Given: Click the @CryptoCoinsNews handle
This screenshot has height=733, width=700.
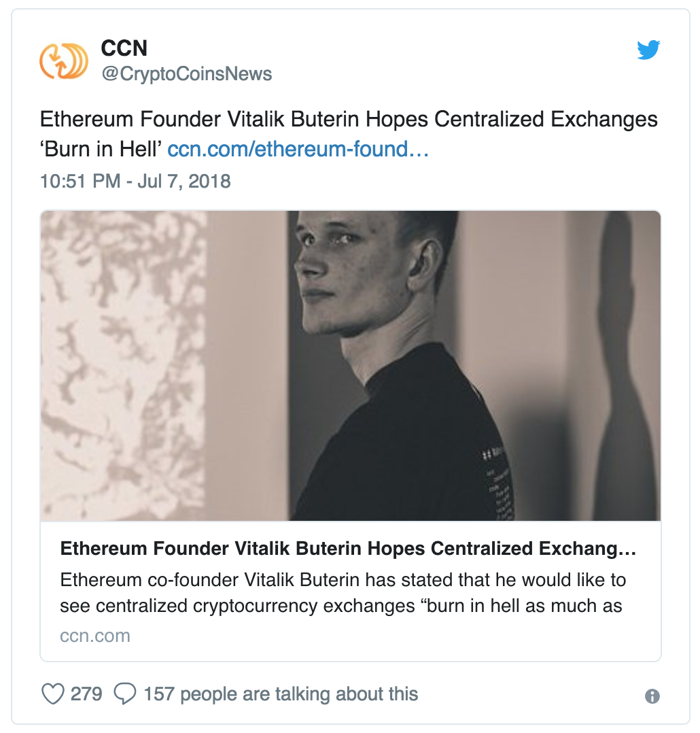Looking at the screenshot, I should point(186,73).
